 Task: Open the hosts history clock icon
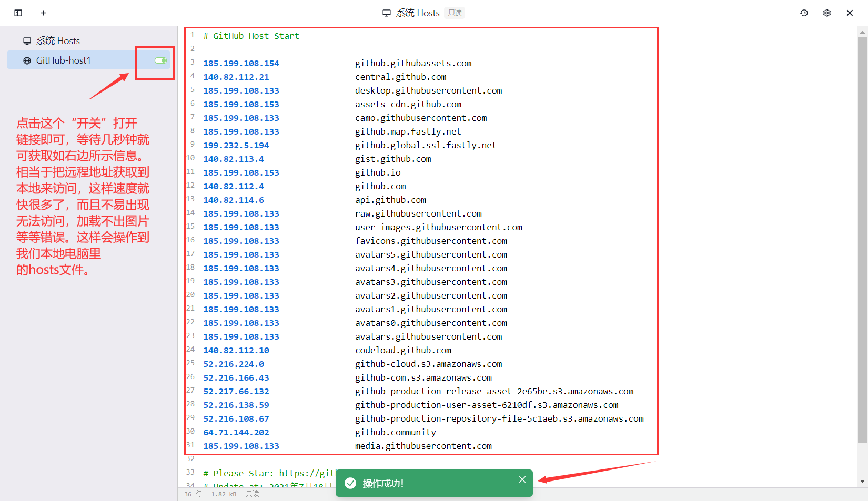click(804, 13)
